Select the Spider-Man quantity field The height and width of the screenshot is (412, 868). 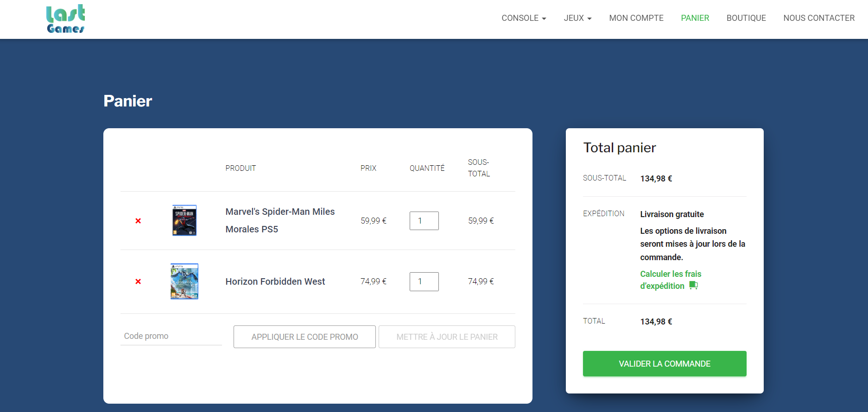424,221
